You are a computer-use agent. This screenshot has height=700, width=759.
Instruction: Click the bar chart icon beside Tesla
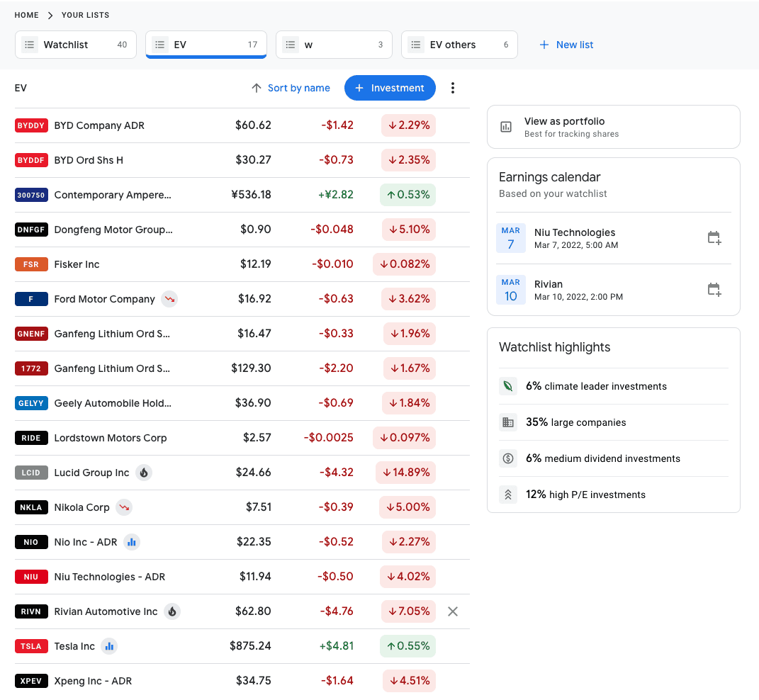tap(109, 646)
